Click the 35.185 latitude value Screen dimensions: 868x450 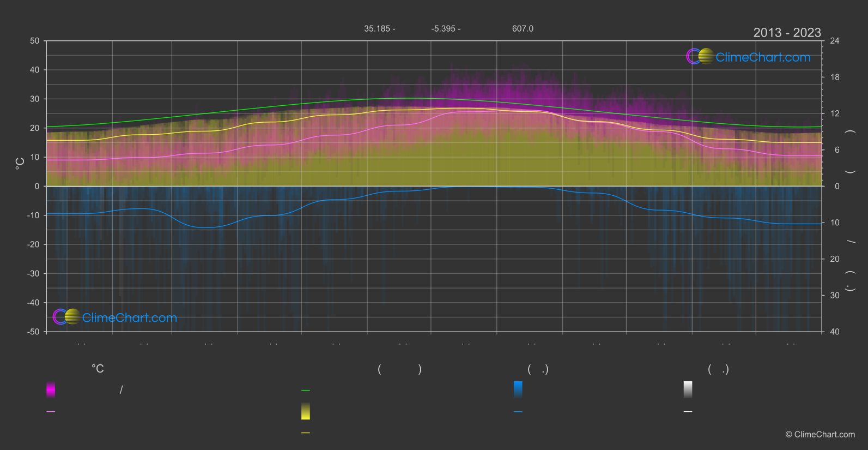point(377,29)
